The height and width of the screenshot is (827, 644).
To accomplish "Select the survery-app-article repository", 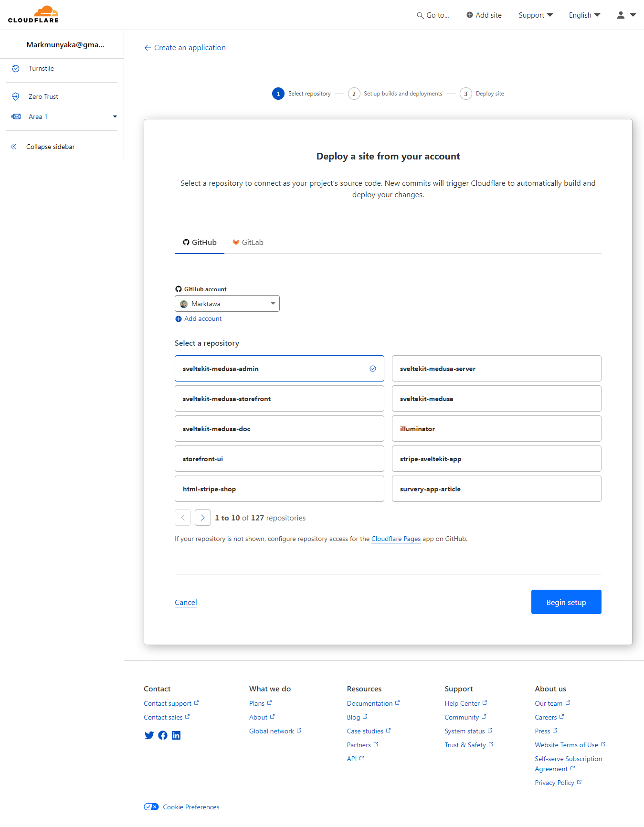I will point(496,488).
